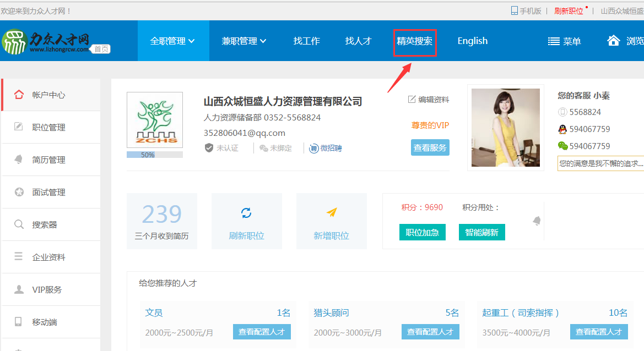Image resolution: width=644 pixels, height=351 pixels.
Task: Switch site to English
Action: tap(473, 41)
